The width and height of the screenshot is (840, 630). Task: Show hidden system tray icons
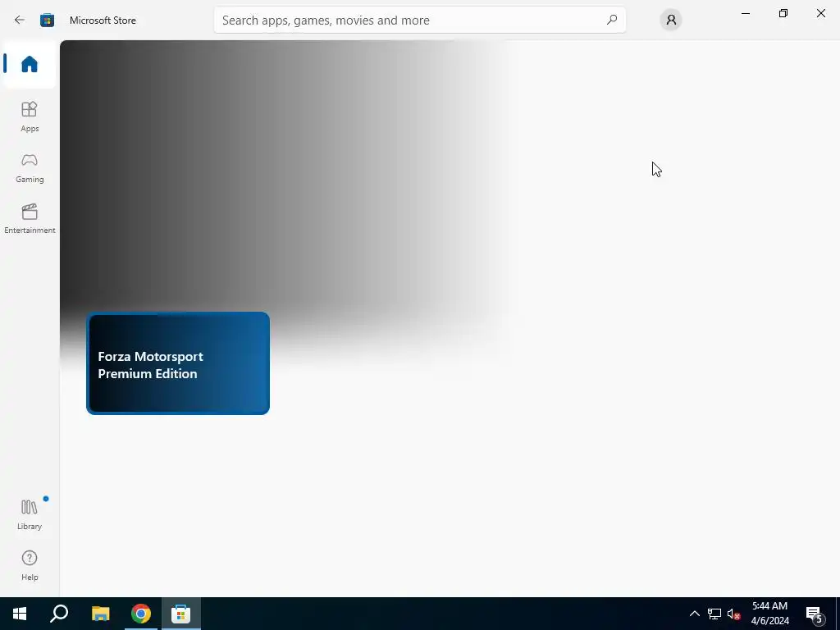pyautogui.click(x=694, y=614)
